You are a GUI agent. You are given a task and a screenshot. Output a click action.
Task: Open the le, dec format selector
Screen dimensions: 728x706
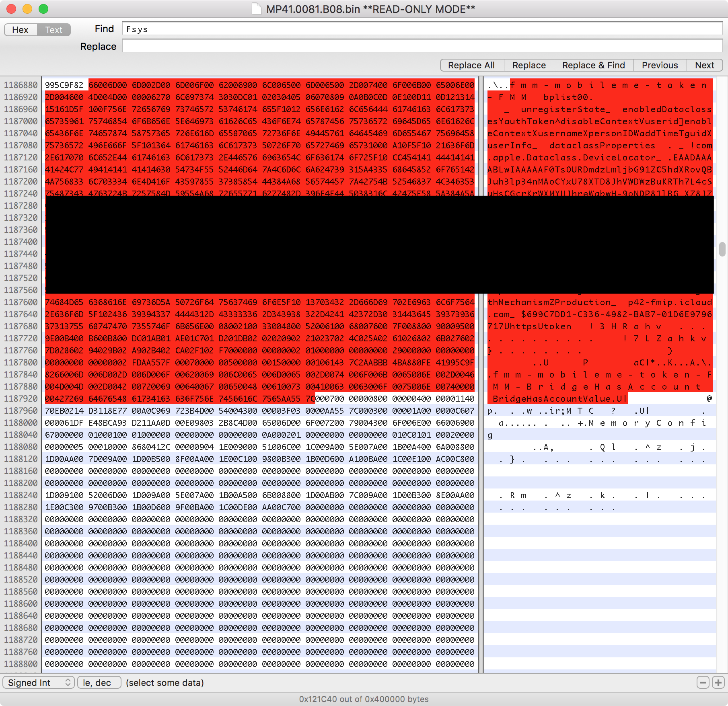pos(99,683)
